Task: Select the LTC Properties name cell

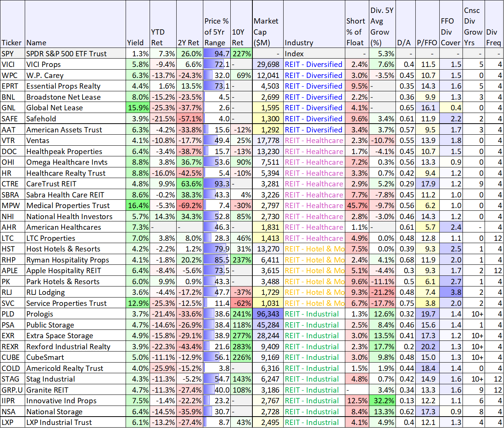Action: tap(75, 238)
